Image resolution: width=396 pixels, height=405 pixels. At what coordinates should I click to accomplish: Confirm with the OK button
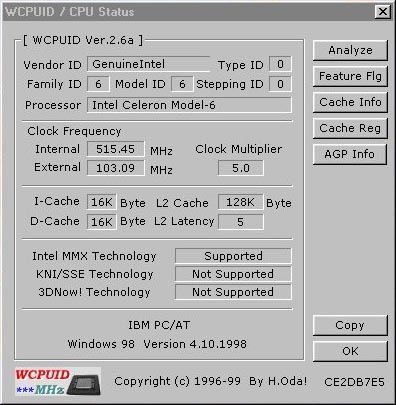tap(350, 351)
